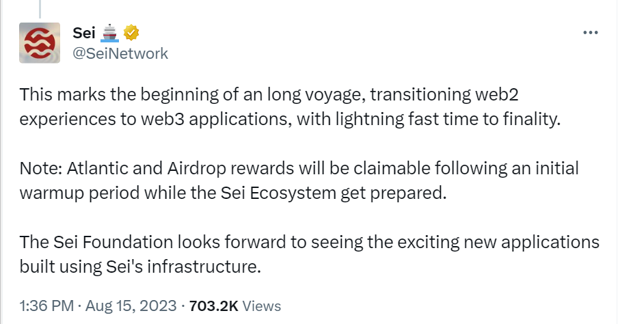The height and width of the screenshot is (324, 644).
Task: Click the "Note: Atlantic and Airdrop" paragraph
Action: 299,180
